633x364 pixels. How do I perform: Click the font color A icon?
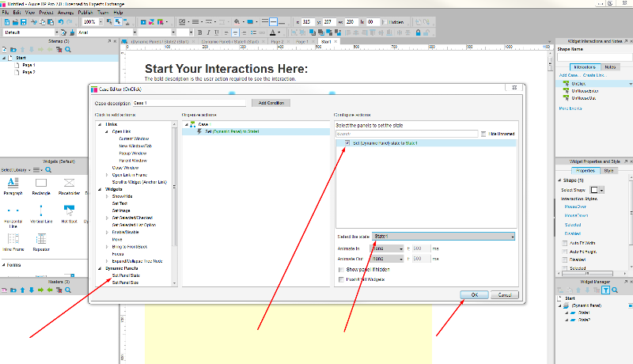273,32
